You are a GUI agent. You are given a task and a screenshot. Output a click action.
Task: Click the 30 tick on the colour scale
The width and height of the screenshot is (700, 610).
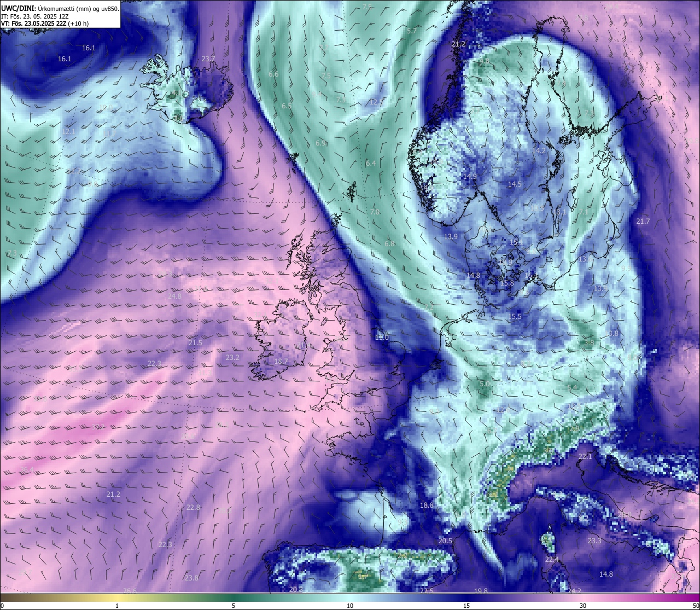(583, 606)
